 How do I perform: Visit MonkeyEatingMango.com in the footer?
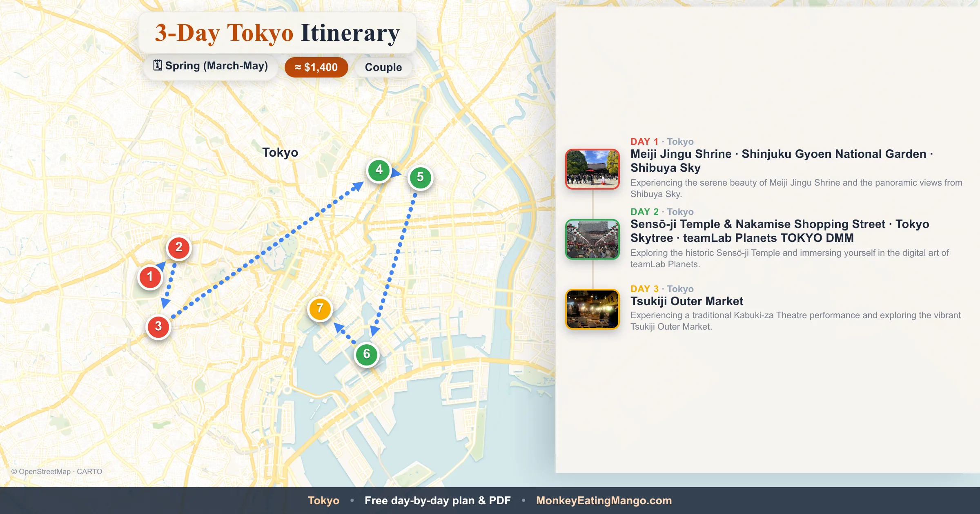tap(604, 501)
